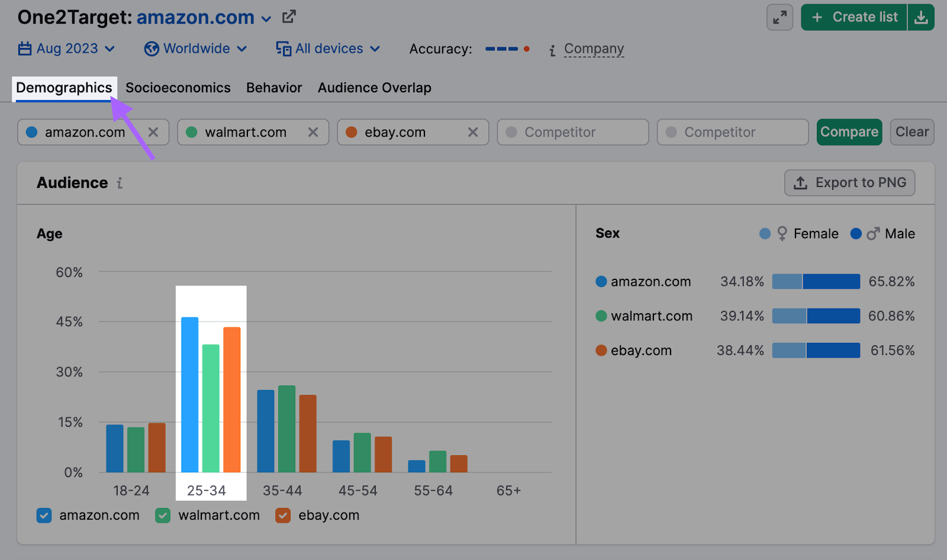Screen dimensions: 947x560
Task: Click the 18-24 age label
Action: point(131,491)
